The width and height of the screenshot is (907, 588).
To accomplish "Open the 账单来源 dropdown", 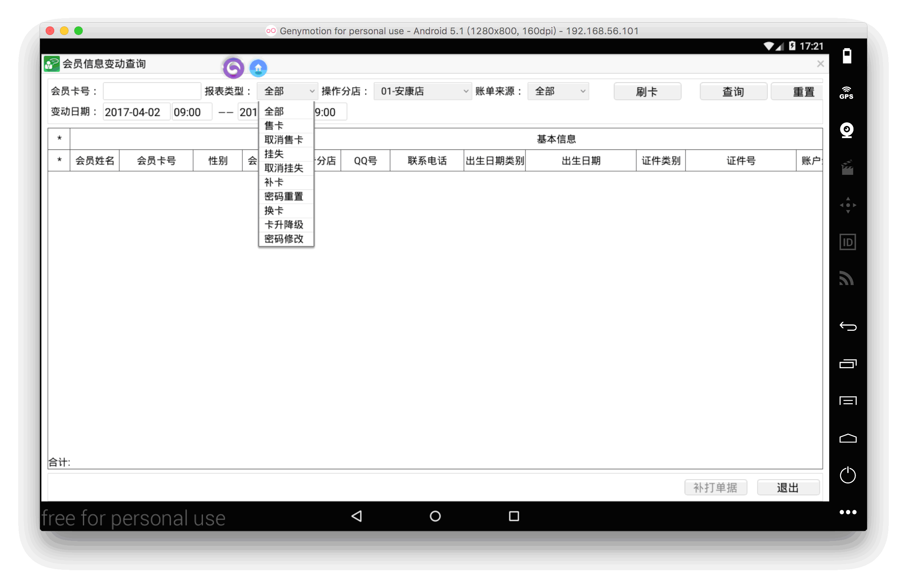I will (558, 91).
